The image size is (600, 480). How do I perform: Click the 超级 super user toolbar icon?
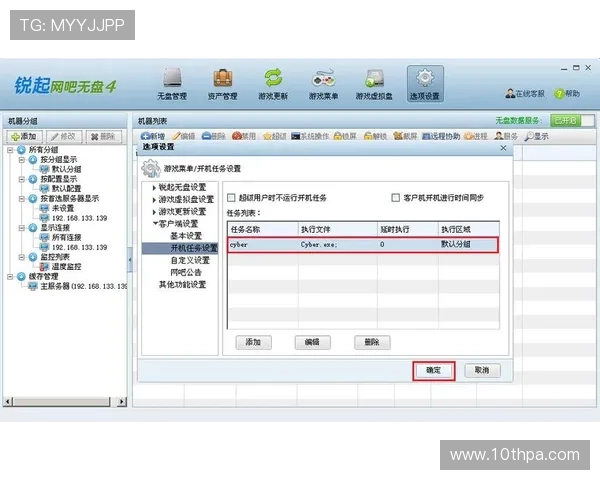275,136
